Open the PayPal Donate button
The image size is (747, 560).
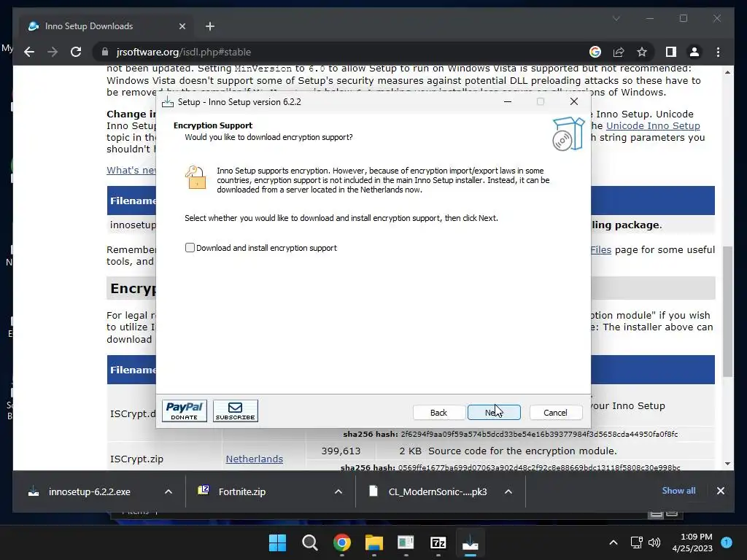coord(185,411)
